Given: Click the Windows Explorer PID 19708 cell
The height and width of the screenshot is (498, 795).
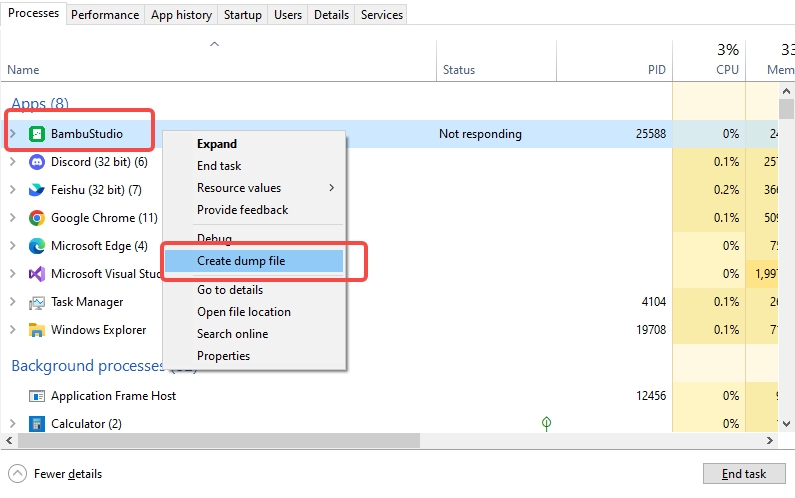Looking at the screenshot, I should pyautogui.click(x=651, y=330).
